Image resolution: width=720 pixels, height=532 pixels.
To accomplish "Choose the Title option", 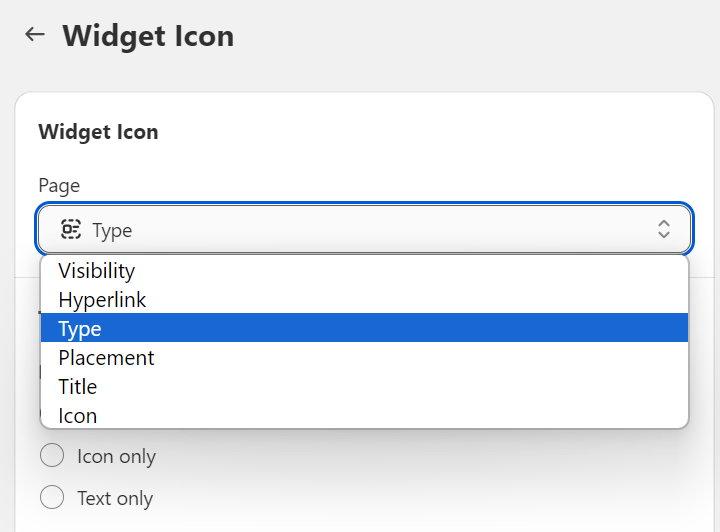I will (78, 387).
